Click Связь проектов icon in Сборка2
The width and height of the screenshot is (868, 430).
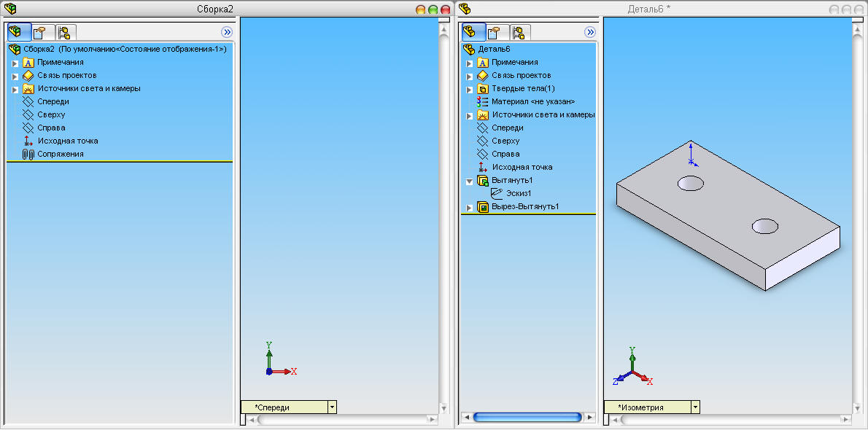click(28, 75)
